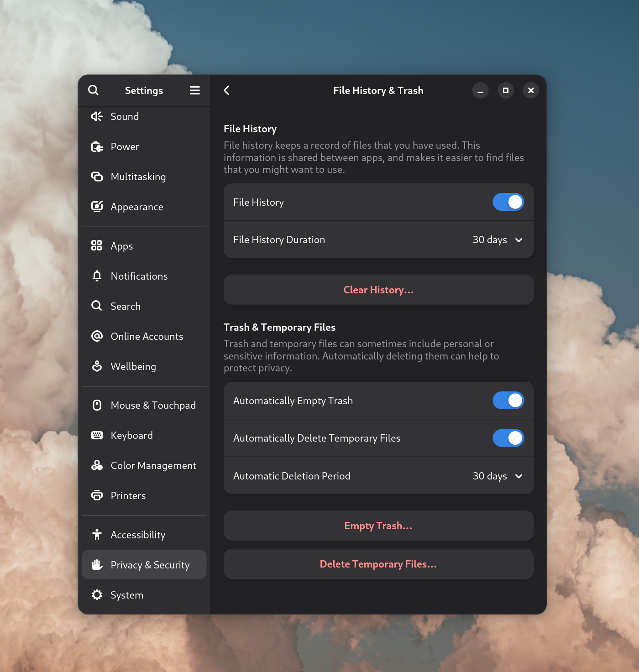Viewport: 639px width, 672px height.
Task: Click the Trash & Temporary Files heading
Action: 279,327
